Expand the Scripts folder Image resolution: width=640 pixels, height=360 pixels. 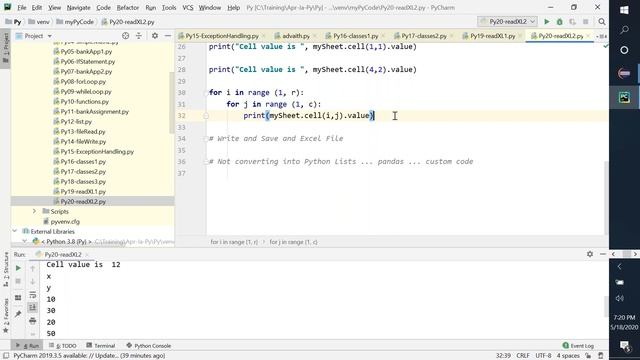tap(34, 211)
